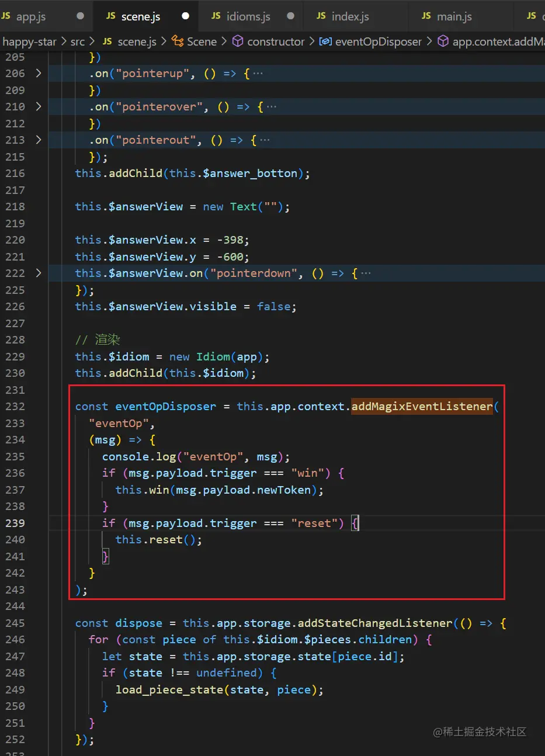
Task: Click this.reset() call on line 240
Action: [x=158, y=540]
